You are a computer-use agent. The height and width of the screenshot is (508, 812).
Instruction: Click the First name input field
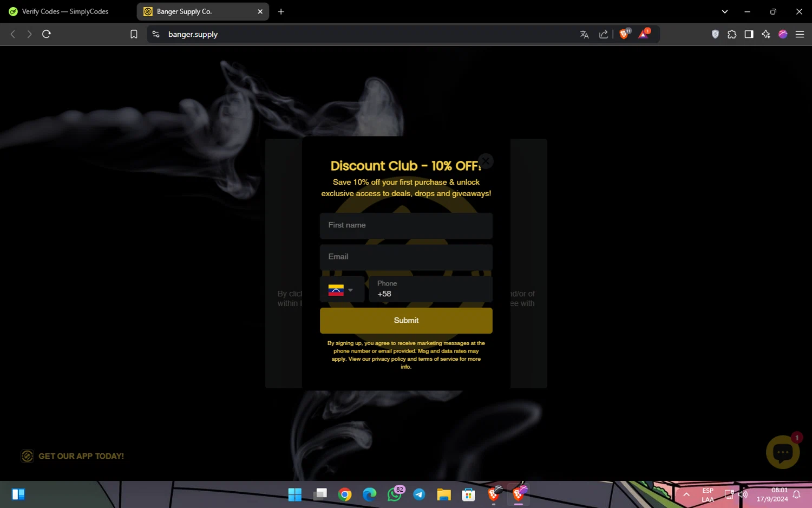coord(406,225)
